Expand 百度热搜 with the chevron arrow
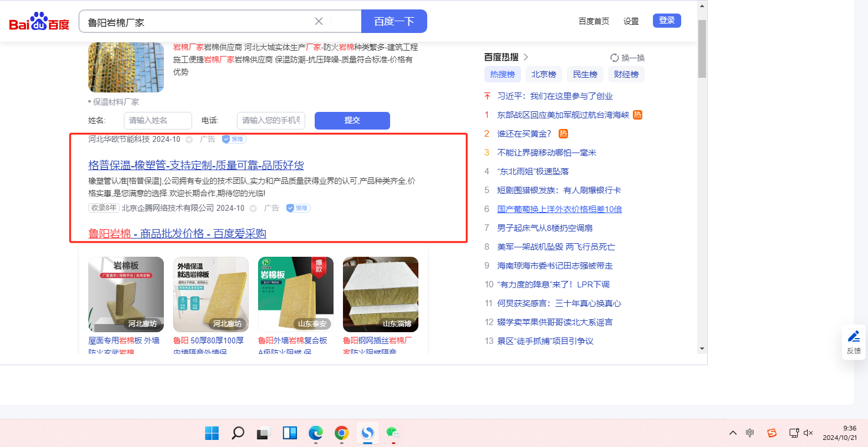868x447 pixels. (x=526, y=57)
